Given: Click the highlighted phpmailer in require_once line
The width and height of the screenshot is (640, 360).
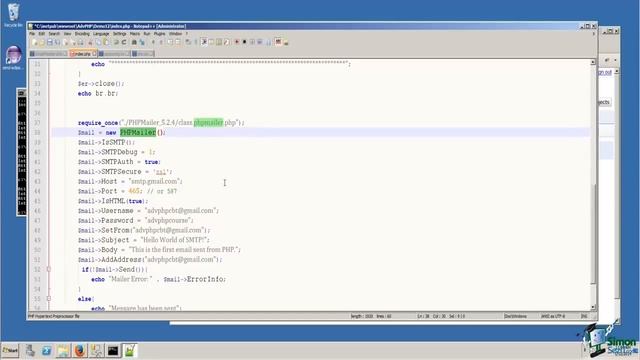Looking at the screenshot, I should pos(208,122).
